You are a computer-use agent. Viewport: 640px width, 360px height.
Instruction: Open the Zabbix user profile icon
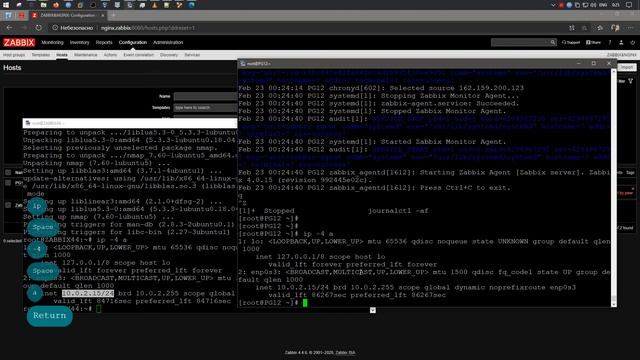click(621, 42)
